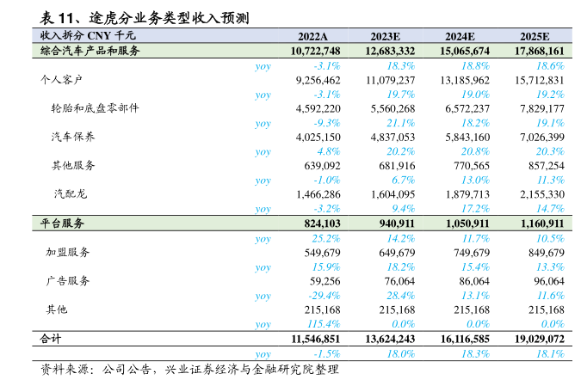This screenshot has width=581, height=392.
Task: Click the yoy percentage 21.1%
Action: click(401, 123)
